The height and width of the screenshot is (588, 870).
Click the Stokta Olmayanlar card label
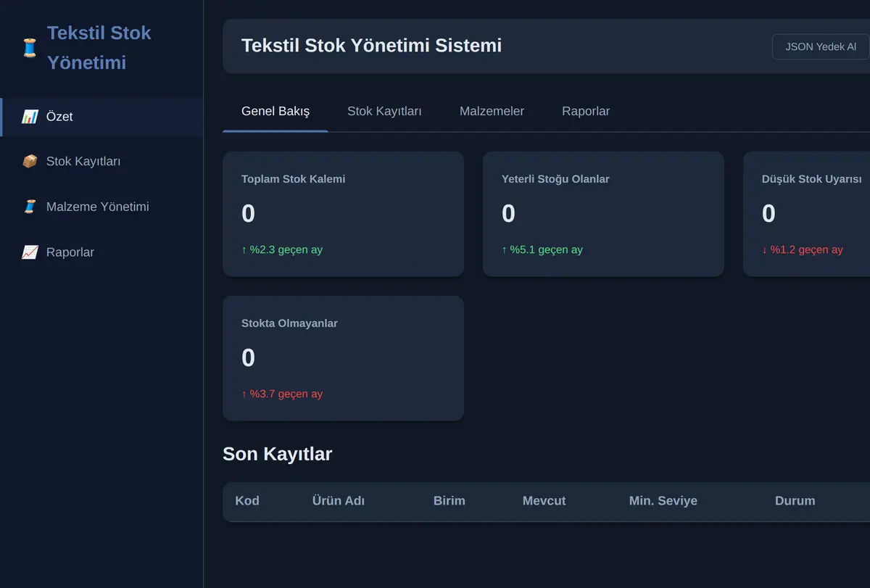coord(289,323)
